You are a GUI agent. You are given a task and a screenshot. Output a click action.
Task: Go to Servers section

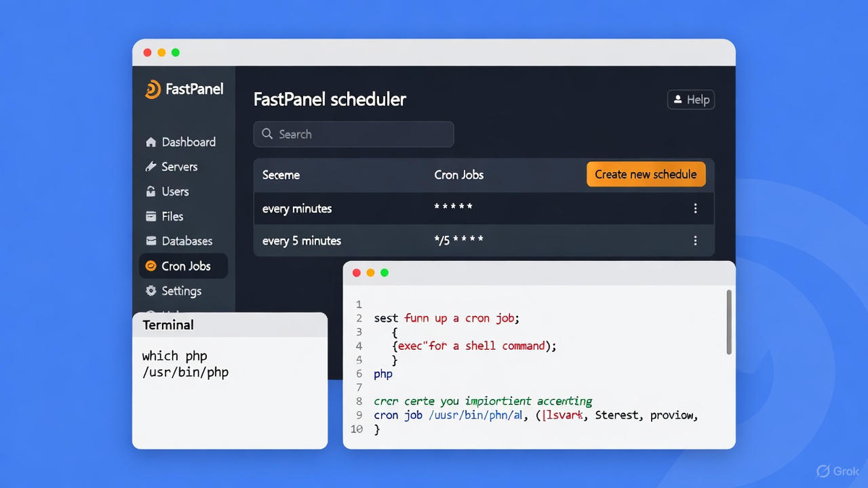(x=171, y=167)
